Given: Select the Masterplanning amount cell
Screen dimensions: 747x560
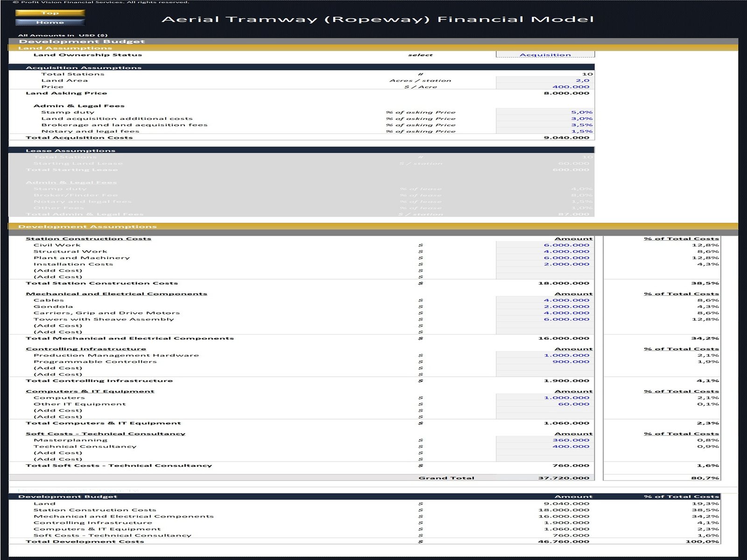Looking at the screenshot, I should click(545, 440).
